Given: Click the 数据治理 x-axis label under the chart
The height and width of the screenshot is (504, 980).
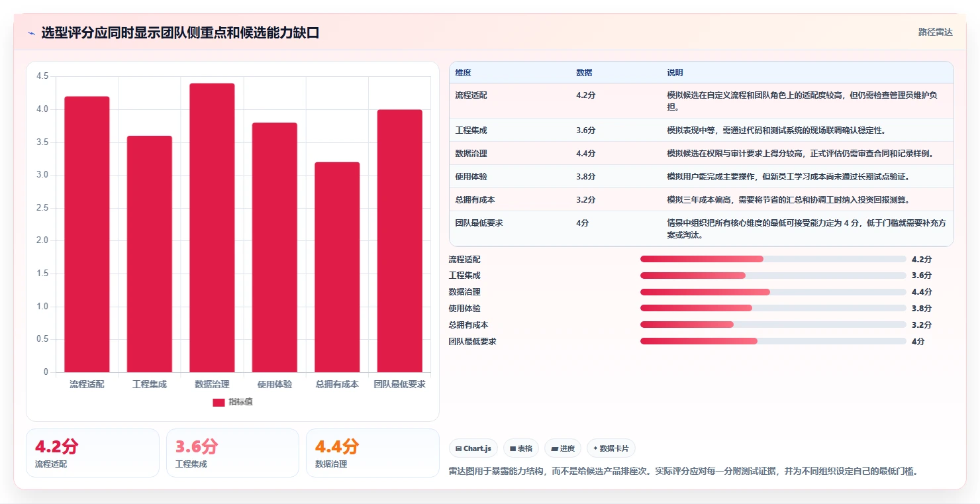Looking at the screenshot, I should (212, 384).
